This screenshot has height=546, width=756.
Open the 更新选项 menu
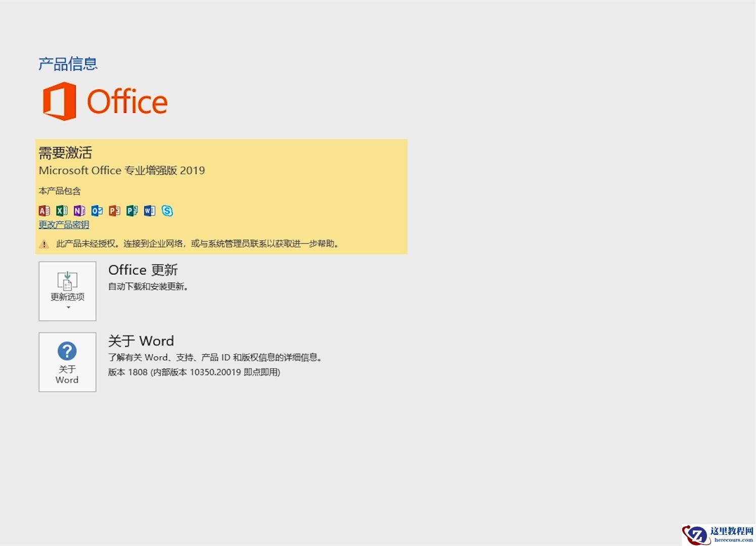(x=67, y=291)
